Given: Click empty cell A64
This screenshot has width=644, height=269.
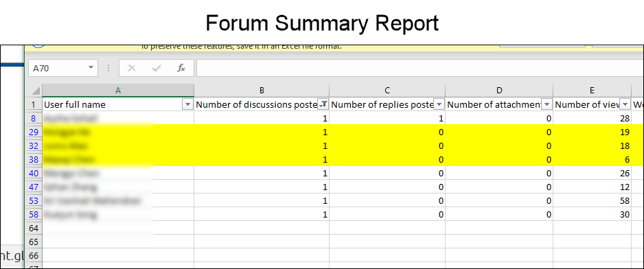Looking at the screenshot, I should point(118,228).
